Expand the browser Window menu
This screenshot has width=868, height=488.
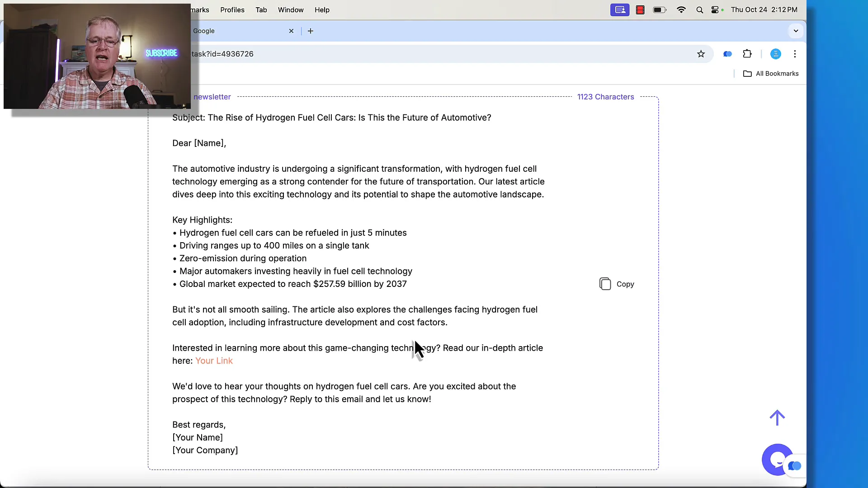290,9
